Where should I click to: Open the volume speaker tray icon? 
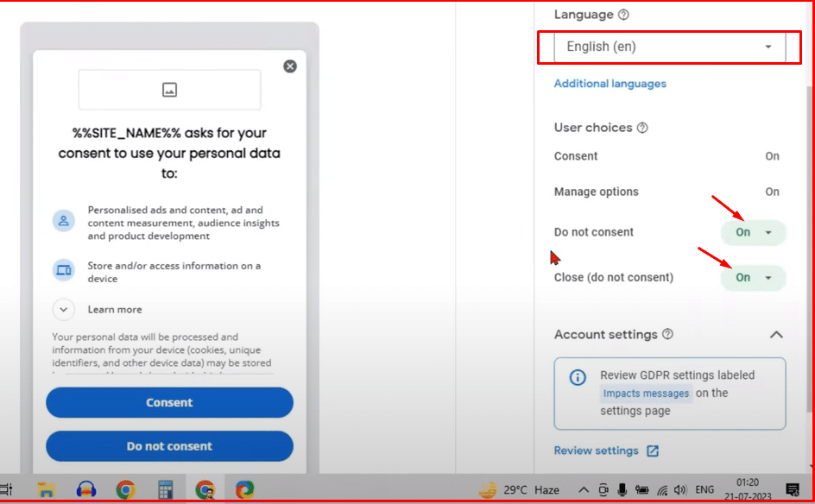680,489
